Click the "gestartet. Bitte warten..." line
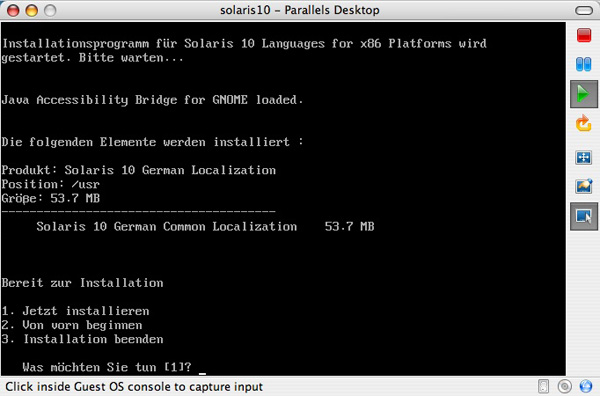Screen dimensions: 600x396 (x=93, y=58)
